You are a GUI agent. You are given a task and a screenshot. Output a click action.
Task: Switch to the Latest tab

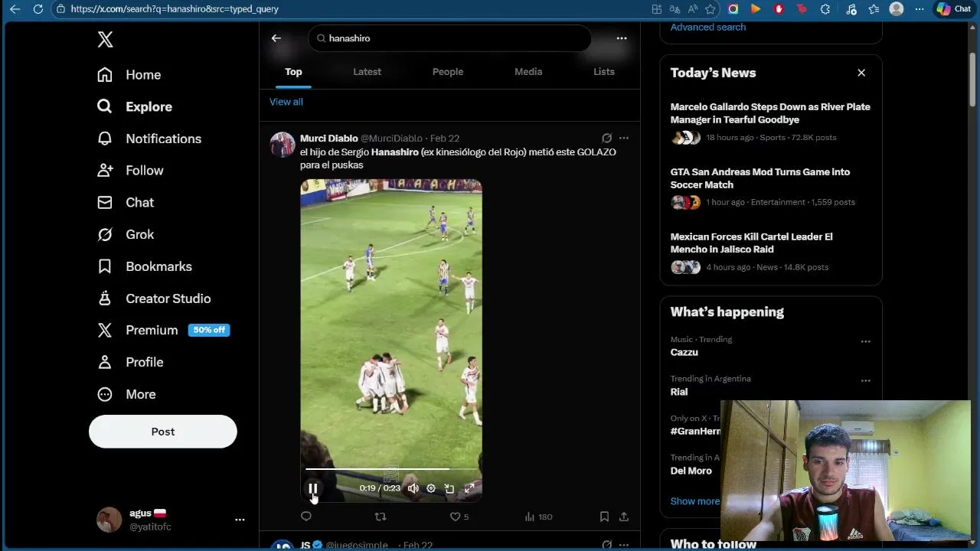tap(367, 72)
